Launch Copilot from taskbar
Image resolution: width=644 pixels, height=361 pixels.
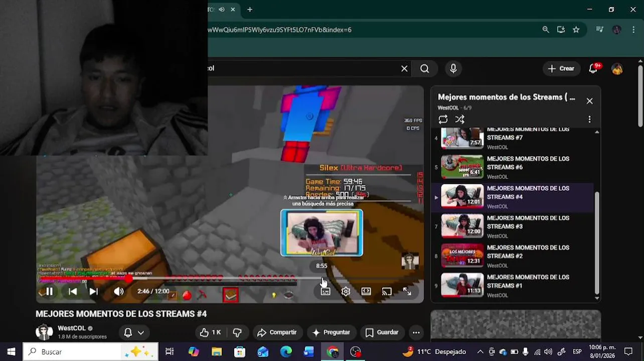tap(194, 351)
